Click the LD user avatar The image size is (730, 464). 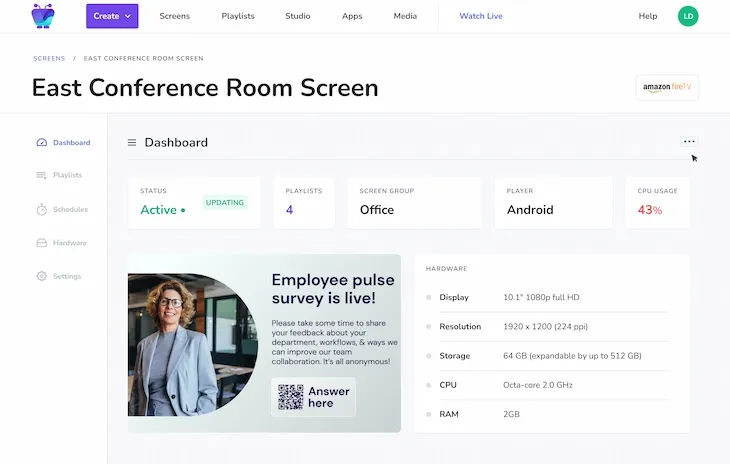point(688,16)
